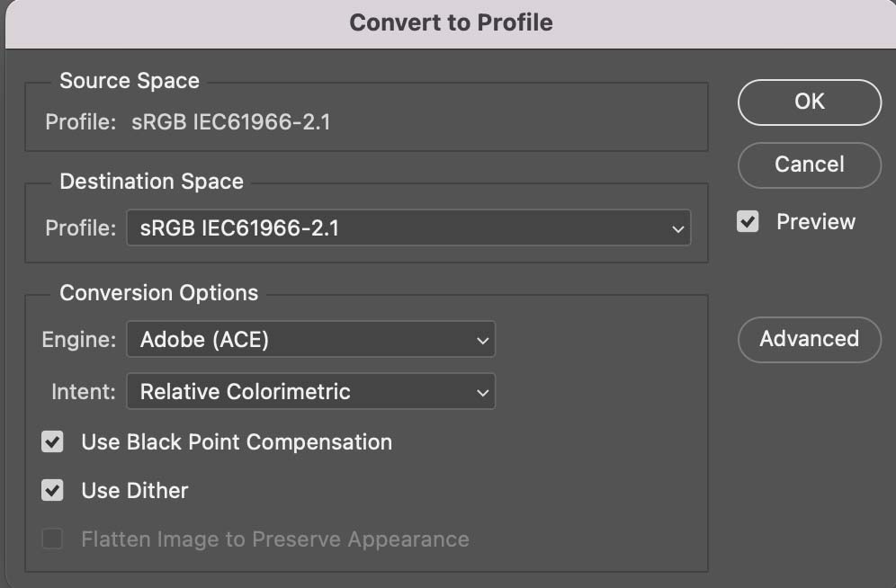Click the Source Space sRGB IEC61966-2.1 profile text

point(231,122)
